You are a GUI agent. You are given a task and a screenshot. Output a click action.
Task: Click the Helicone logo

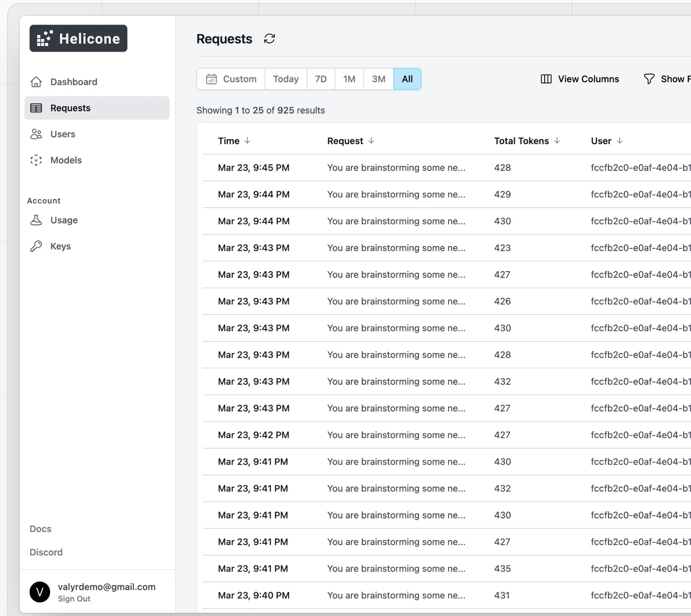78,38
